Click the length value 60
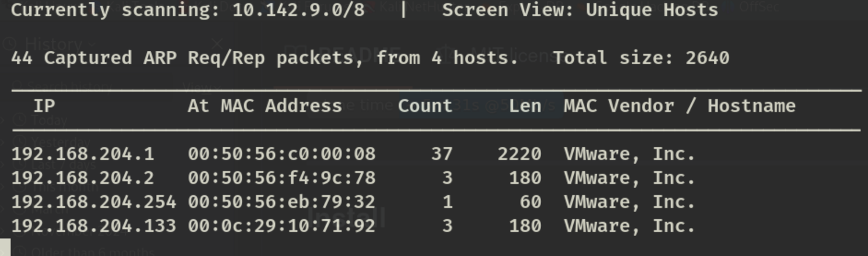This screenshot has height=256, width=868. tap(531, 202)
